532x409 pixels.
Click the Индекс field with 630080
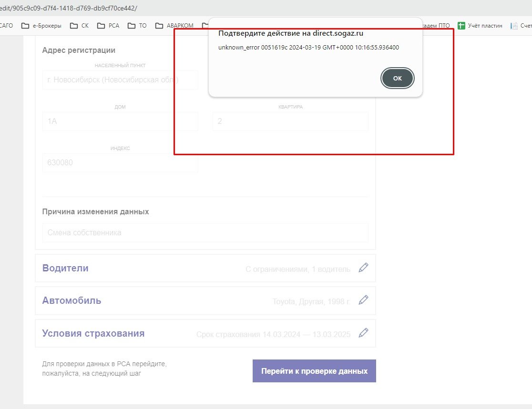pos(120,163)
